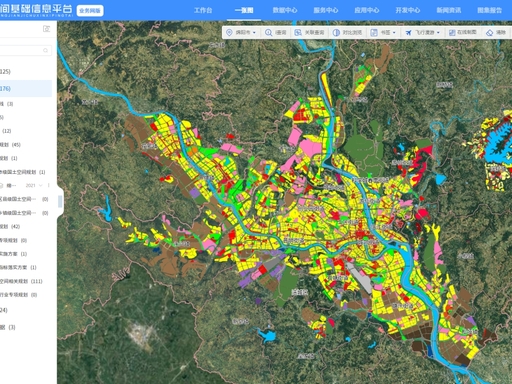Open the 开发中心 navigation tab
Image resolution: width=512 pixels, height=384 pixels.
(x=408, y=10)
